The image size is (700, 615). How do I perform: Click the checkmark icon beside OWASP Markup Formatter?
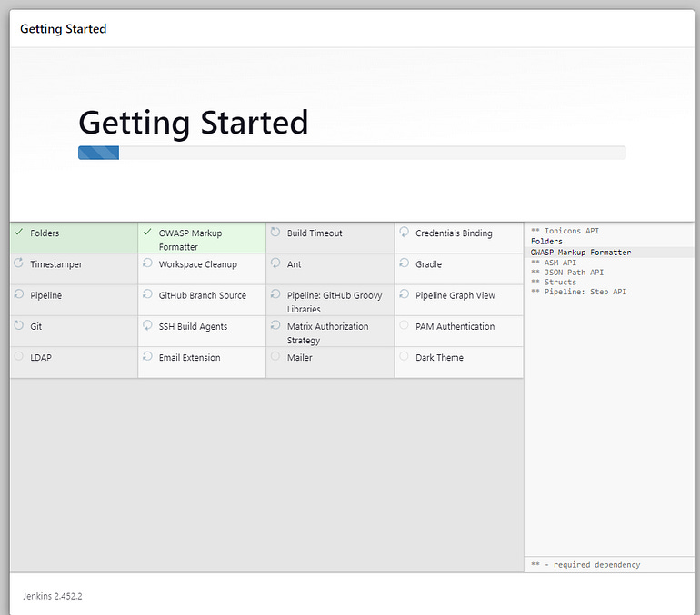tap(147, 232)
